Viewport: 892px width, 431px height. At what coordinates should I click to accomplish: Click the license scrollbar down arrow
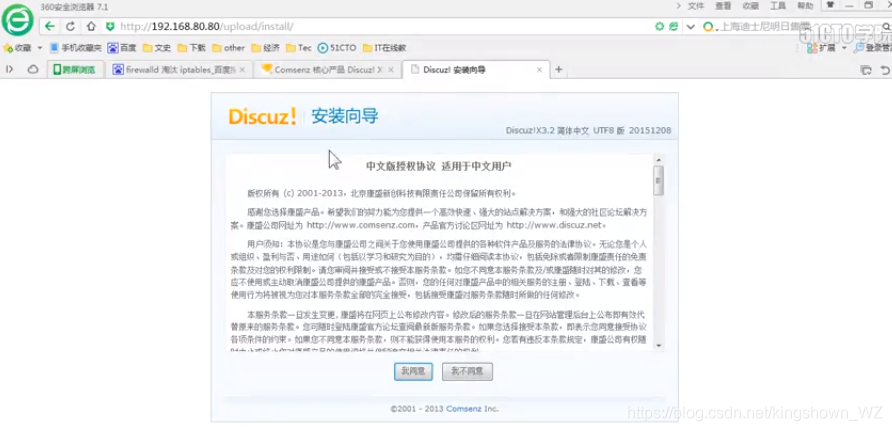pyautogui.click(x=658, y=345)
